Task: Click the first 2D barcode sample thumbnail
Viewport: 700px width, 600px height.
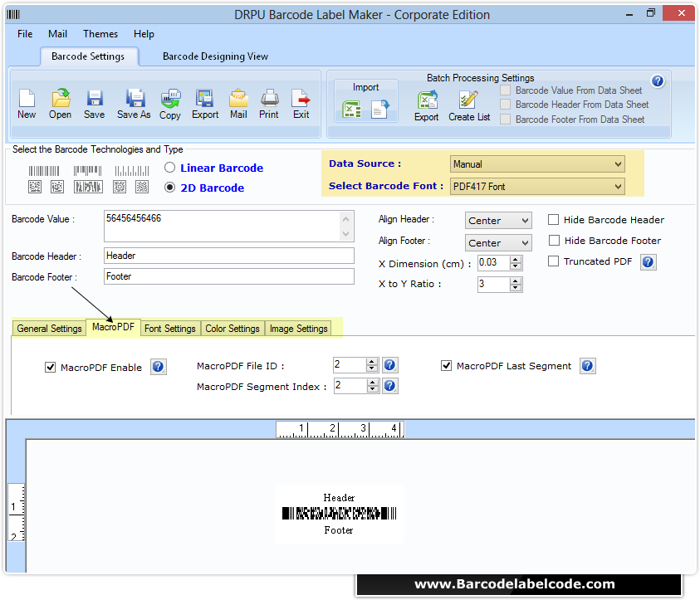Action: pyautogui.click(x=35, y=187)
